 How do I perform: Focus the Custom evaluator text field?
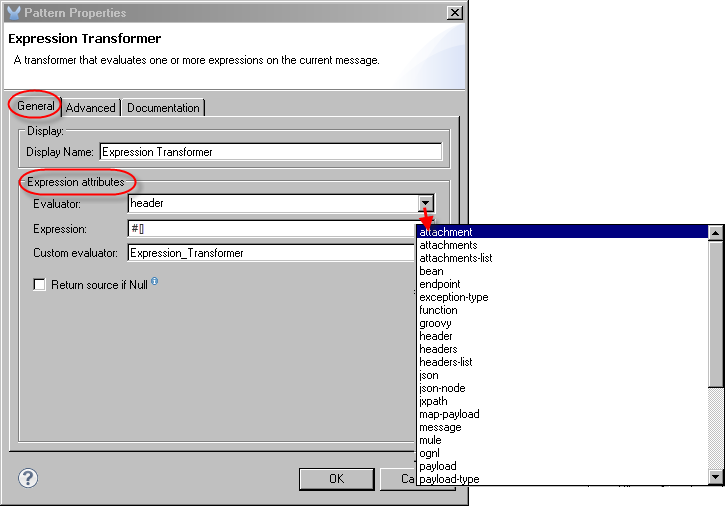coord(270,253)
